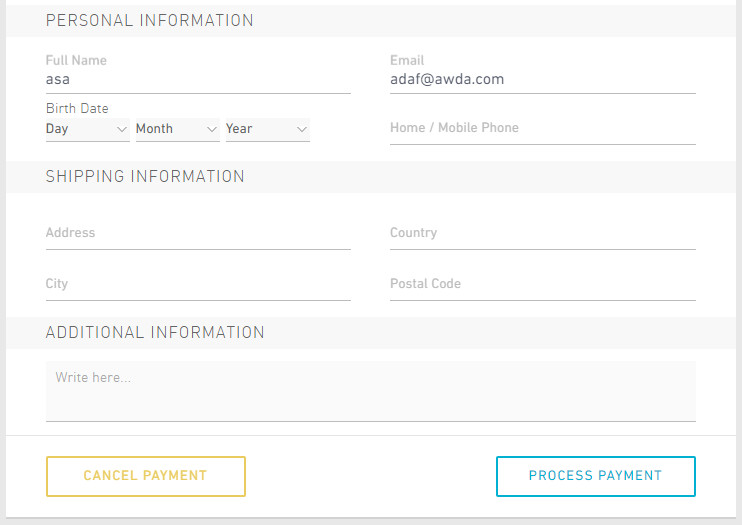The height and width of the screenshot is (525, 742).
Task: Click the 'Write here...' text area
Action: [x=370, y=391]
